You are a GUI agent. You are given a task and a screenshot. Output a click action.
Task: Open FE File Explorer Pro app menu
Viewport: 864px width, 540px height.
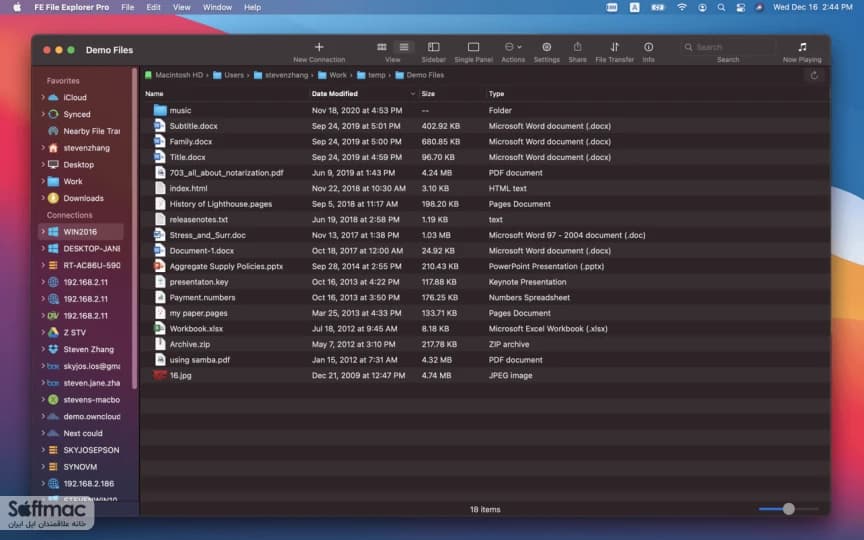point(72,8)
